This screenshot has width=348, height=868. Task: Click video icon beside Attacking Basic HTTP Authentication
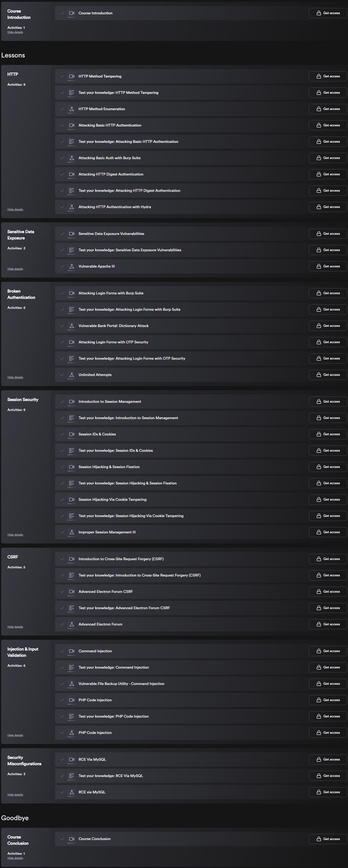tap(71, 126)
